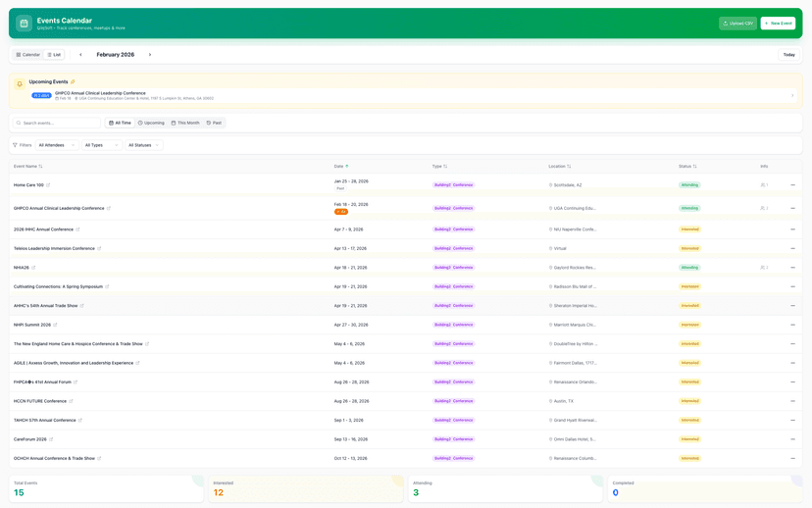
Task: Open the All Attendees dropdown
Action: 57,145
